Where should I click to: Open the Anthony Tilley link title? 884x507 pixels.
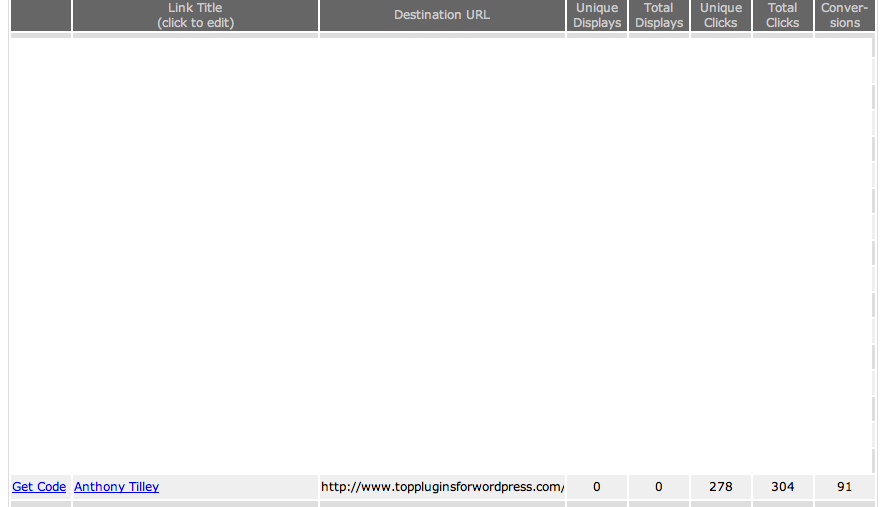coord(116,487)
